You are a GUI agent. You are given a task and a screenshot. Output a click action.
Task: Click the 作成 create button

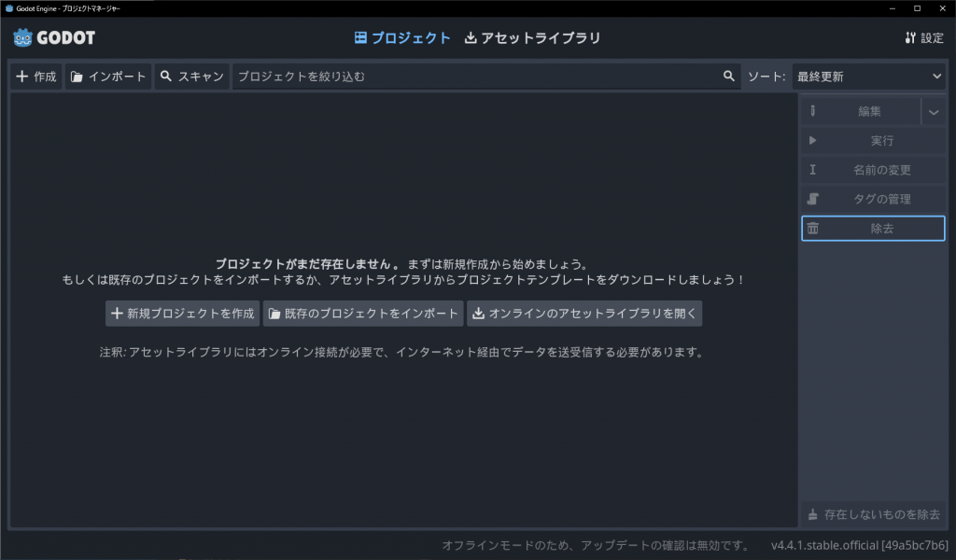point(36,77)
